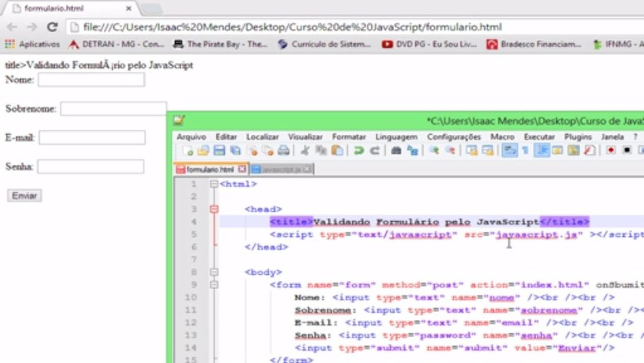Go forward in the browser
This screenshot has height=363, width=644.
[x=32, y=27]
